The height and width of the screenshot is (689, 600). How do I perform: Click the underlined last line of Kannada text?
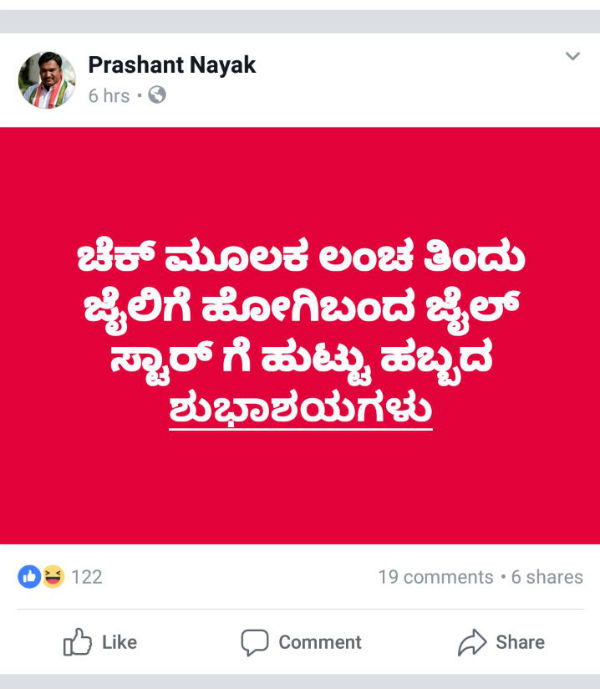coord(301,411)
